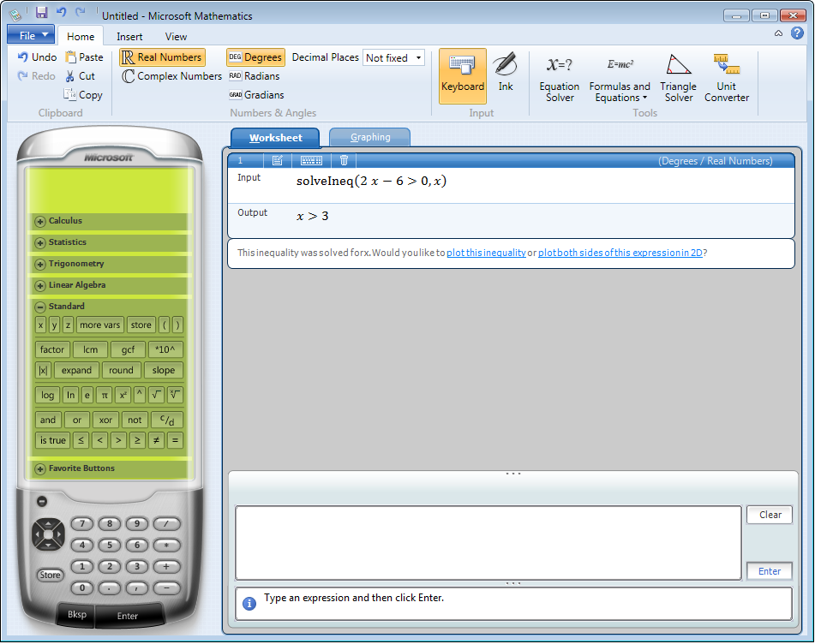Open the Help question mark icon
Viewport: 815px width, 644px height.
coord(797,33)
